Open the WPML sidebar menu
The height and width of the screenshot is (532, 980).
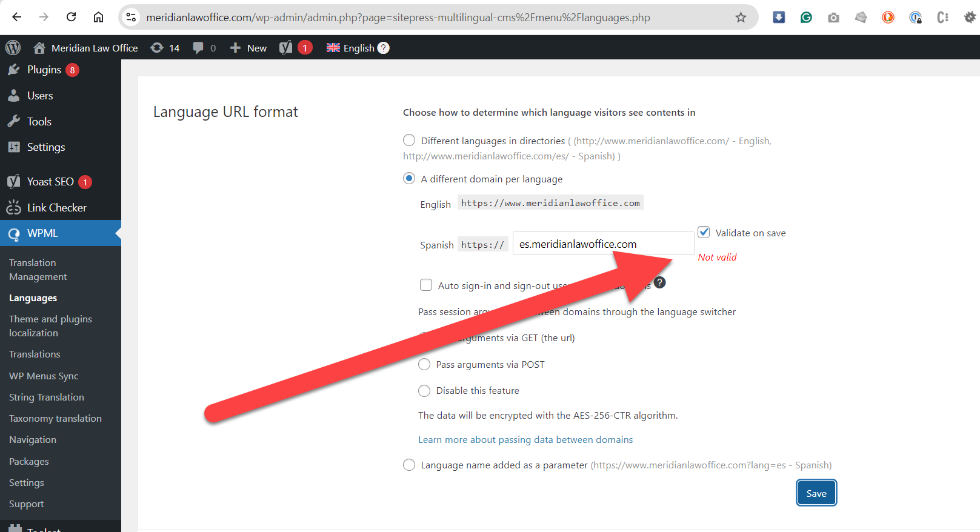(x=61, y=233)
